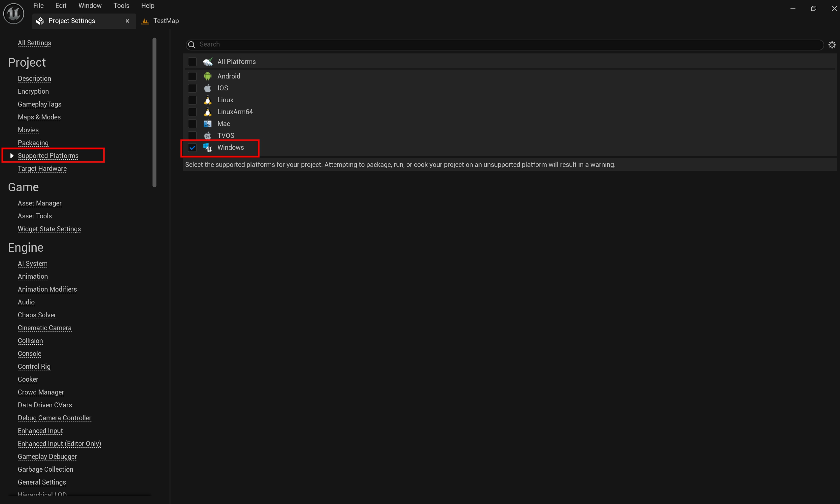Check the IOS platform checkbox

[192, 88]
